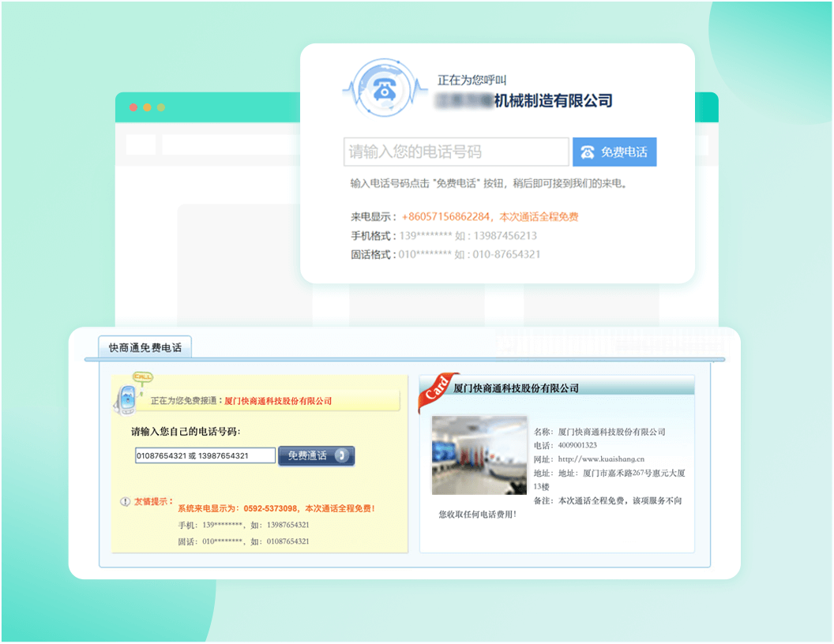Viewport: 834px width, 644px height.
Task: Click the globe telephone icon in the call popup
Action: [x=384, y=89]
